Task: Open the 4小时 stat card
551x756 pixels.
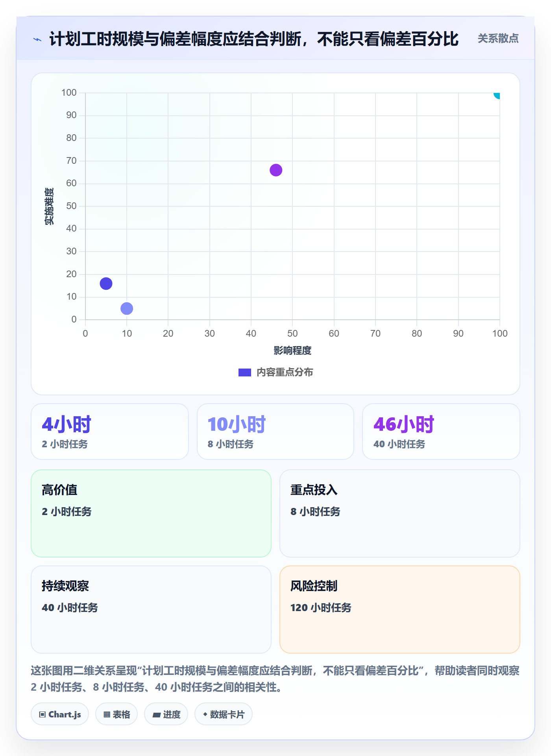Action: click(110, 432)
